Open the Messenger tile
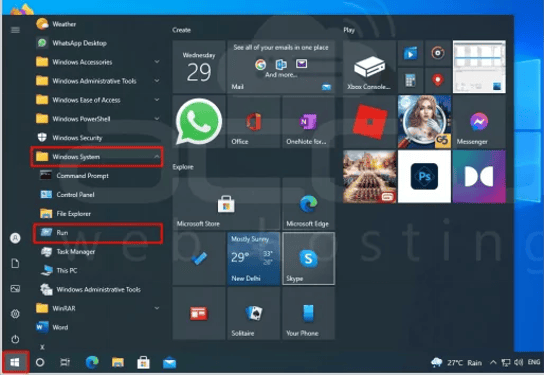Viewport: 546px width, 376px height. click(479, 122)
